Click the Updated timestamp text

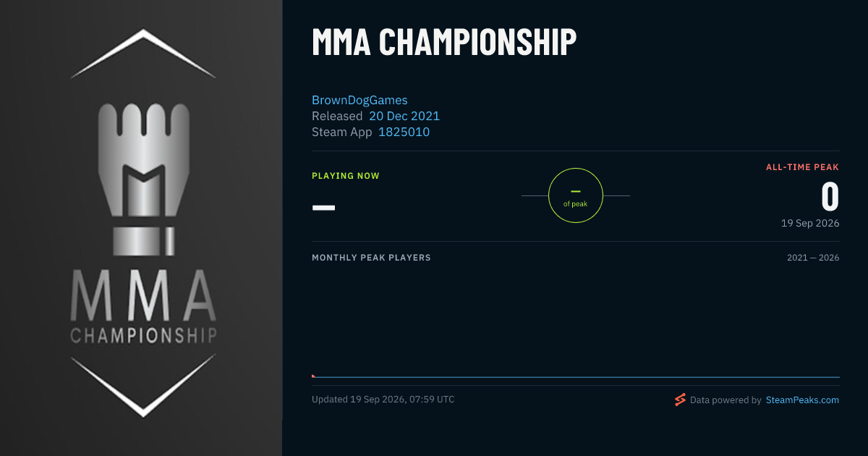[383, 399]
